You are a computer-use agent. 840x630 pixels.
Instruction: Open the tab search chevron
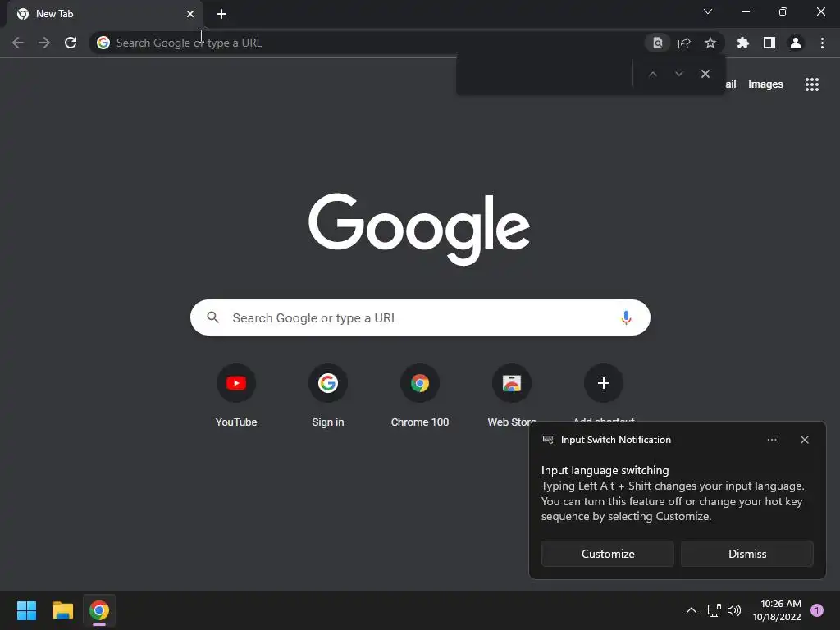pos(708,11)
